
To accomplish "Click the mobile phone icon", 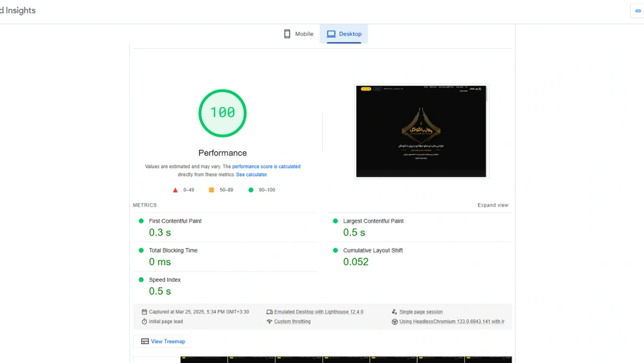I will [287, 34].
